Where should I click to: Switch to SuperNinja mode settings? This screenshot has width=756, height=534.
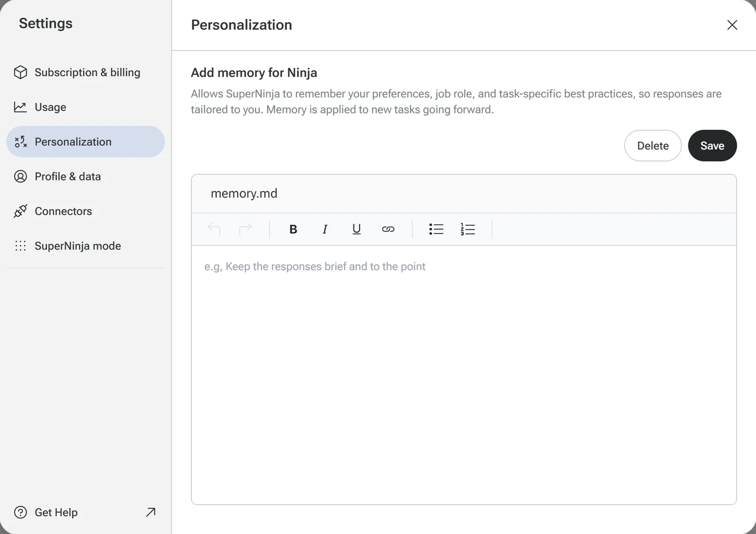86,246
